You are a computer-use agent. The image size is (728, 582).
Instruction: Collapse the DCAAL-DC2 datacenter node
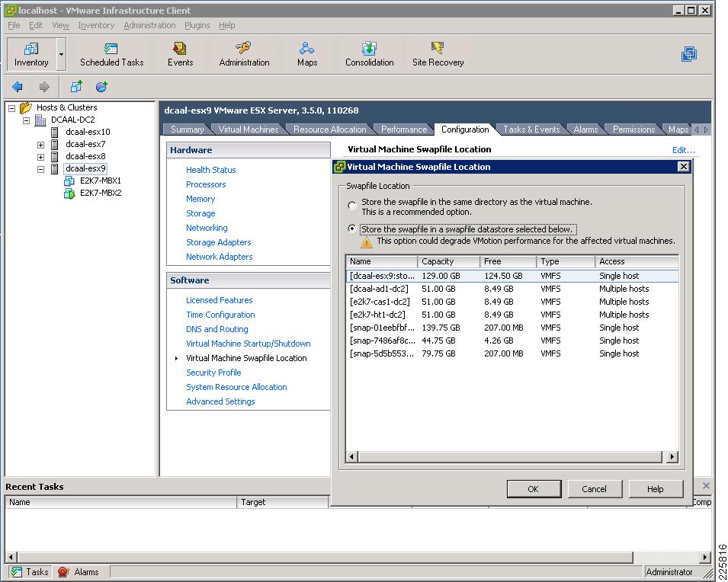(27, 120)
